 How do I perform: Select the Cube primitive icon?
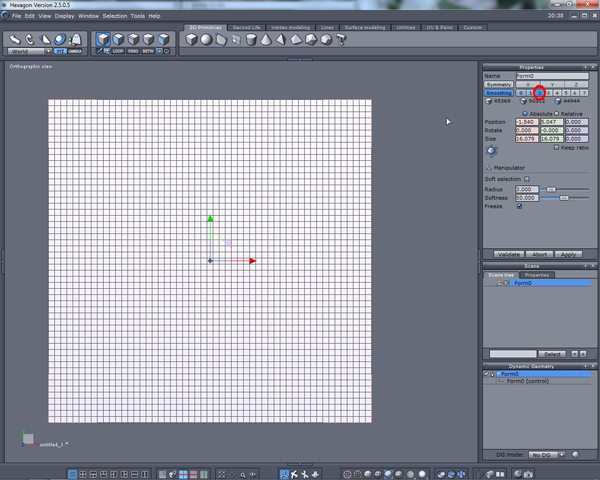click(x=191, y=39)
